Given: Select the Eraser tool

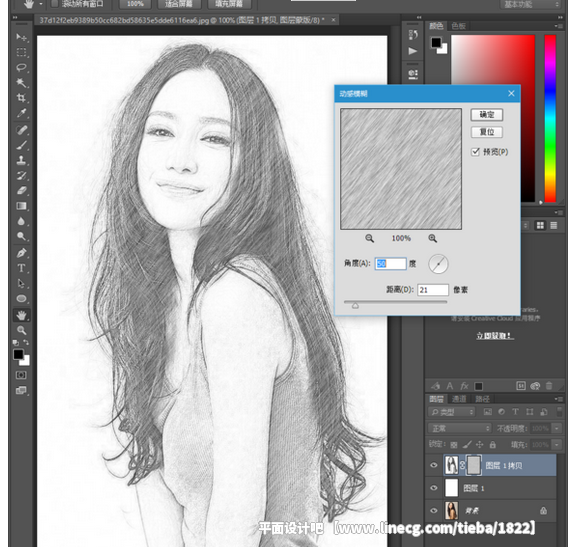Looking at the screenshot, I should [21, 191].
